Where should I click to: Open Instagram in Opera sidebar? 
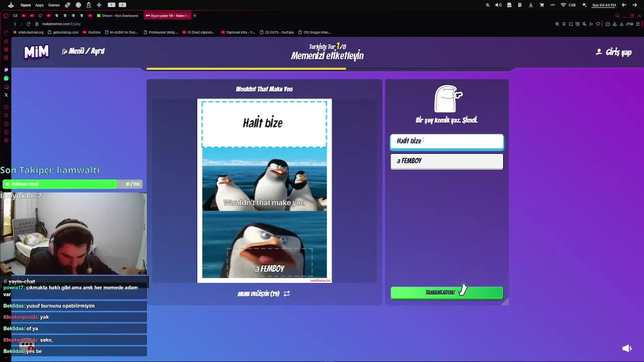pos(6,86)
